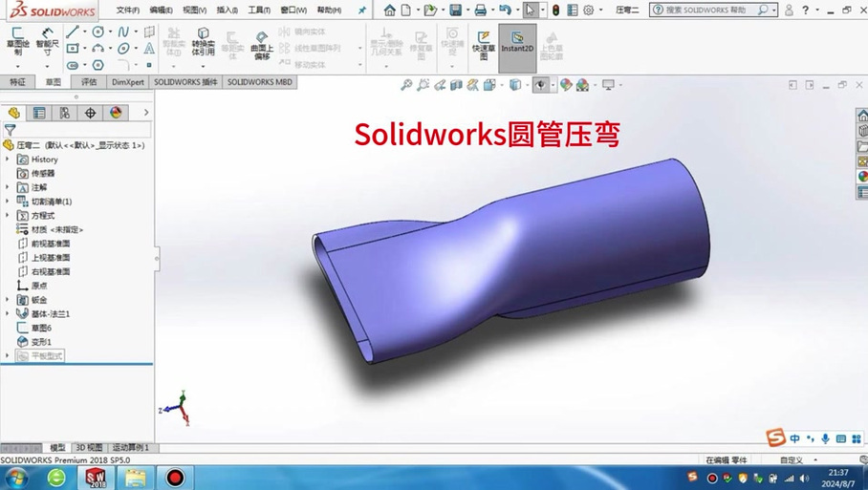The image size is (868, 490).
Task: Click the Rapid Sketch (快速草图) tool
Action: pyautogui.click(x=484, y=43)
